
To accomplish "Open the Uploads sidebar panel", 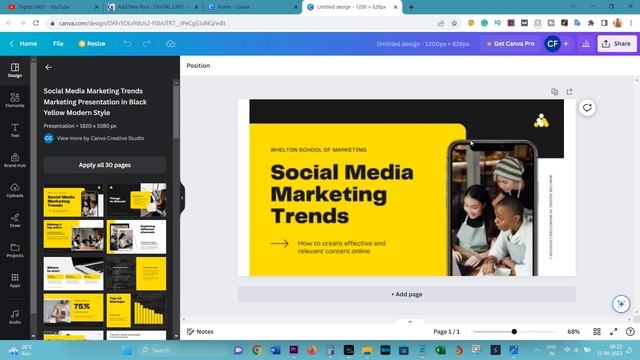I will (15, 190).
